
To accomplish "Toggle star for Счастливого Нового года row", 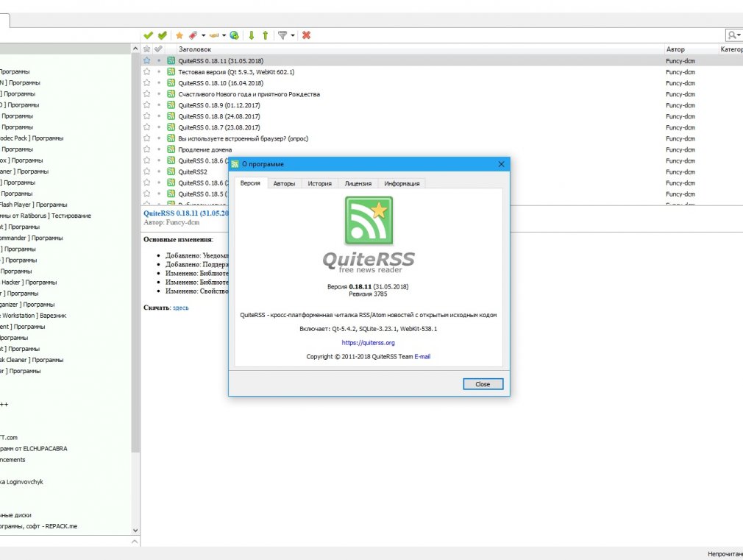I will pyautogui.click(x=147, y=94).
